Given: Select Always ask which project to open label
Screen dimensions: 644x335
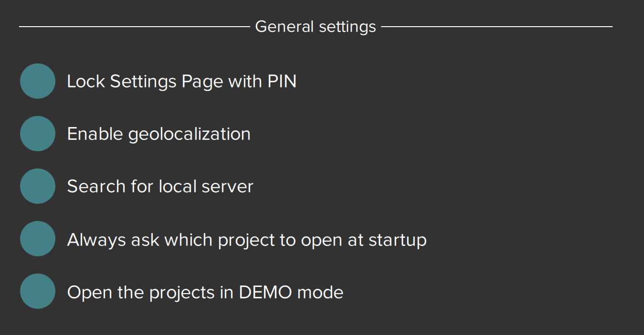Looking at the screenshot, I should (x=246, y=239).
